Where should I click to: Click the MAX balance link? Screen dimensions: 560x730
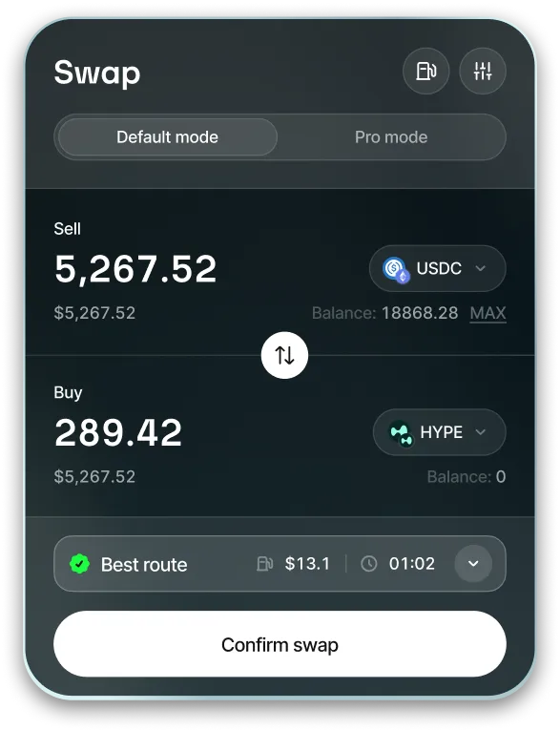(487, 313)
